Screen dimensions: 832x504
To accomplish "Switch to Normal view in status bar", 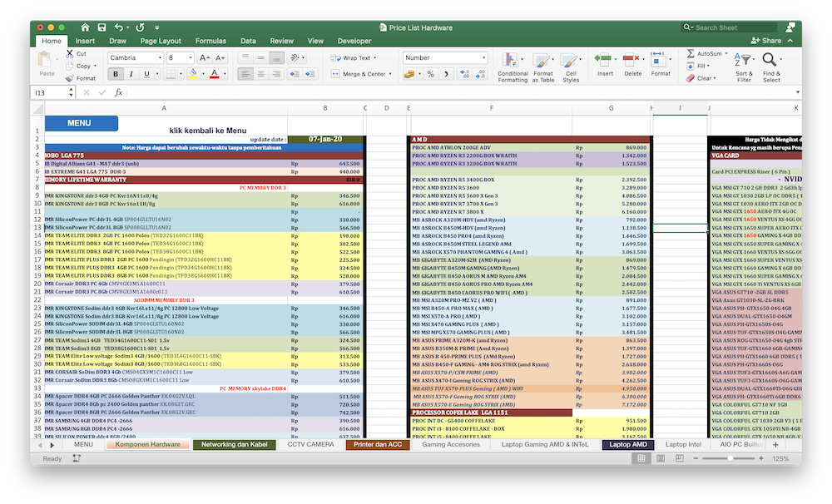I will (641, 458).
